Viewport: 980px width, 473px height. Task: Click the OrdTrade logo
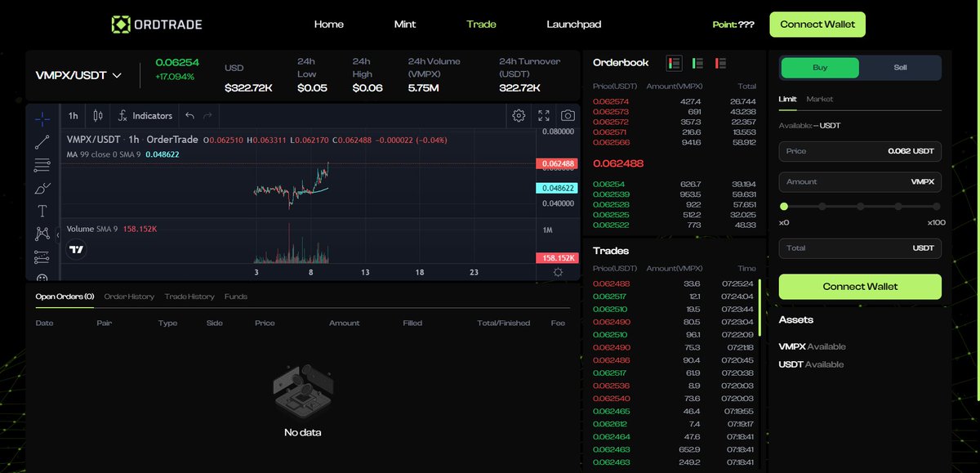[157, 25]
